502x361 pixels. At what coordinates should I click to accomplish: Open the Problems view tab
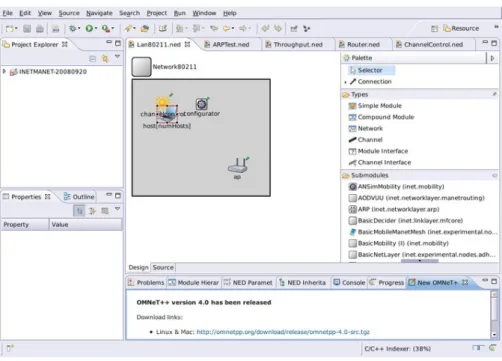click(x=146, y=283)
